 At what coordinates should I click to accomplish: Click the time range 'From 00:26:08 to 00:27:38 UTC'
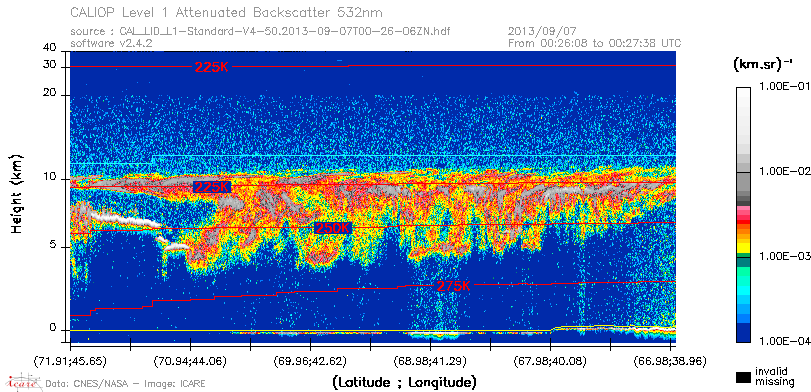(x=595, y=43)
